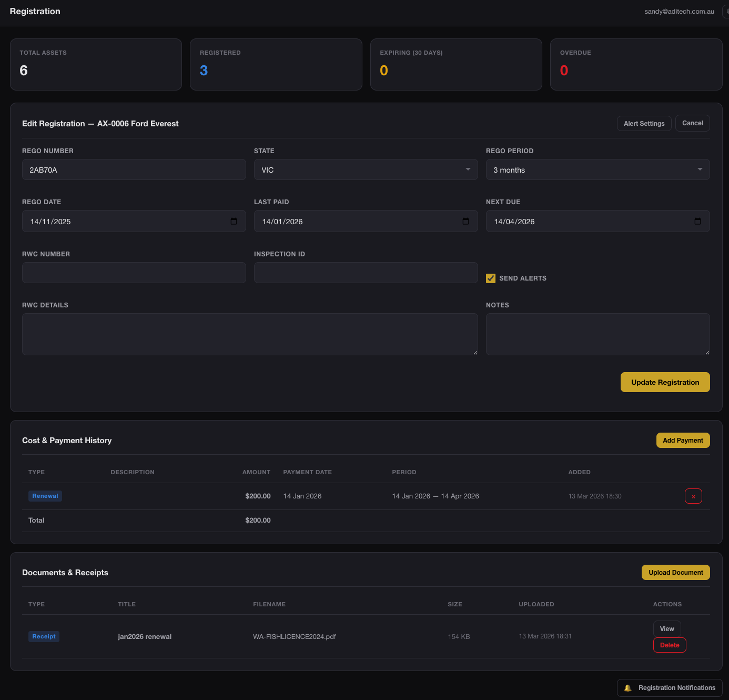The image size is (729, 700).
Task: Upload a new document
Action: point(676,573)
